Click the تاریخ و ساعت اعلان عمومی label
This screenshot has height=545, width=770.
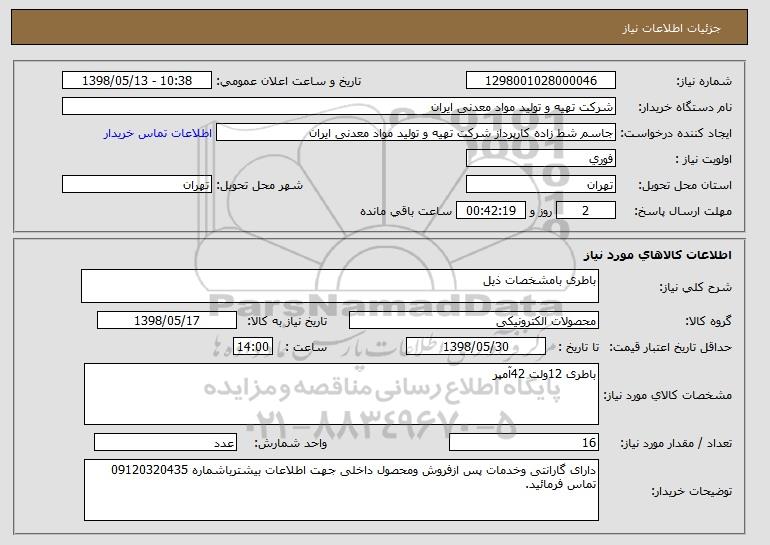point(289,81)
